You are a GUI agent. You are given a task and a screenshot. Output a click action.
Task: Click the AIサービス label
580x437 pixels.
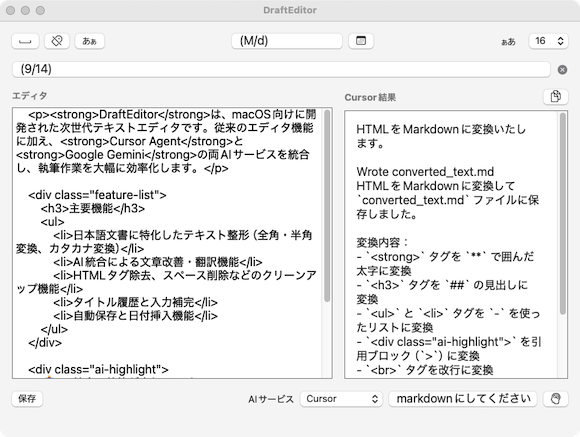271,399
